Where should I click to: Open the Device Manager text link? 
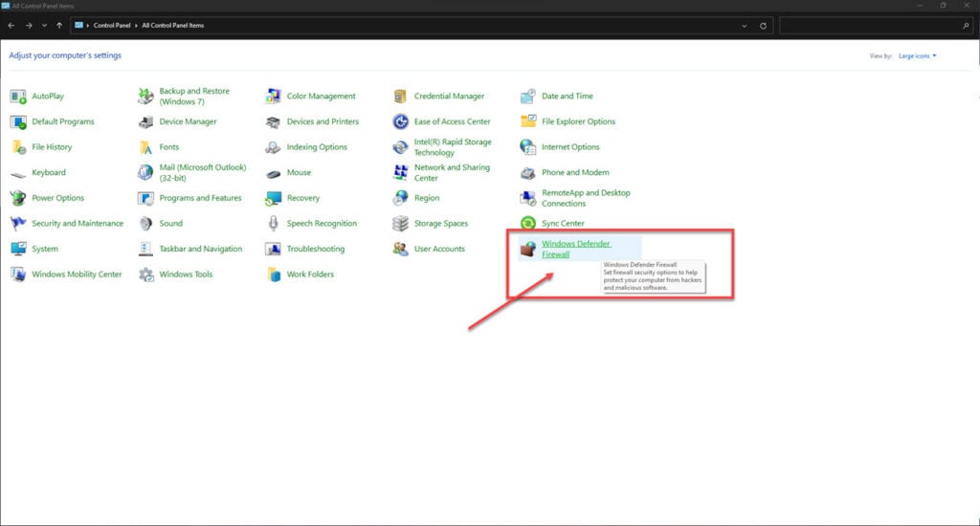pyautogui.click(x=189, y=121)
